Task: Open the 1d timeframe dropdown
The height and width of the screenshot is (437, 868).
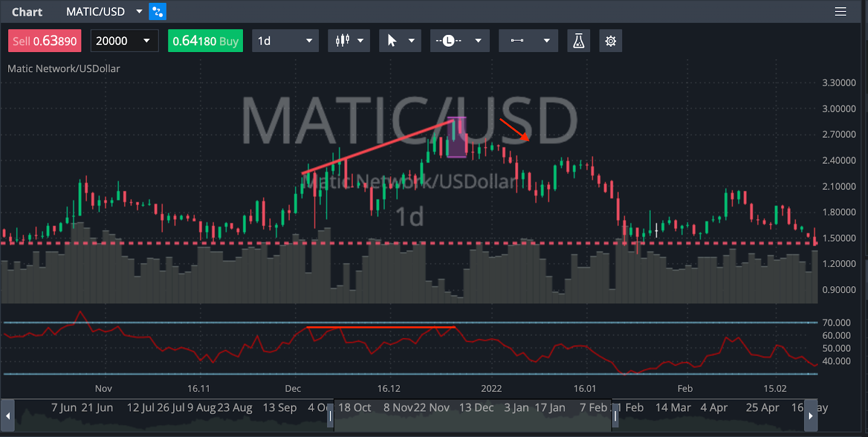Action: tap(285, 41)
